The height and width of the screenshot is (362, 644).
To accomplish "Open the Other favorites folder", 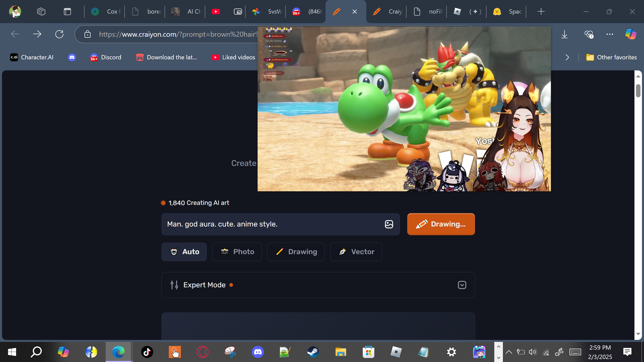I will pos(611,57).
